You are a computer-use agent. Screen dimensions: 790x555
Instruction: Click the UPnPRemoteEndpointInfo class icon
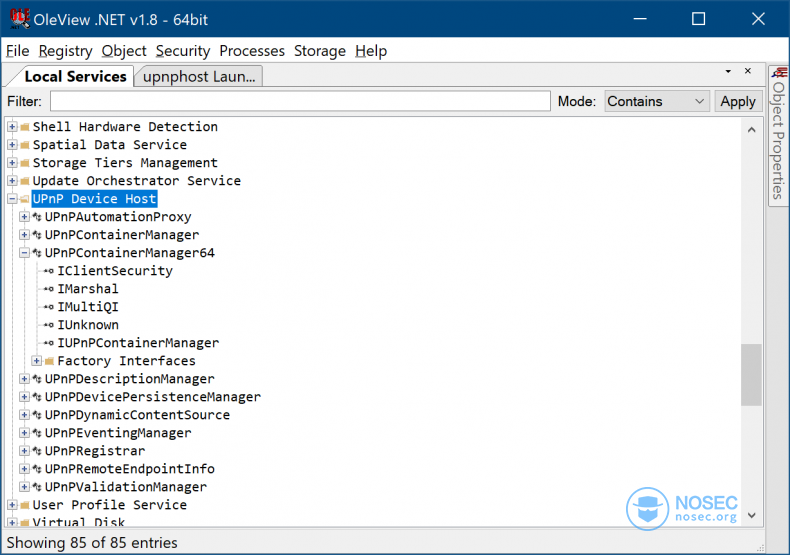(37, 469)
